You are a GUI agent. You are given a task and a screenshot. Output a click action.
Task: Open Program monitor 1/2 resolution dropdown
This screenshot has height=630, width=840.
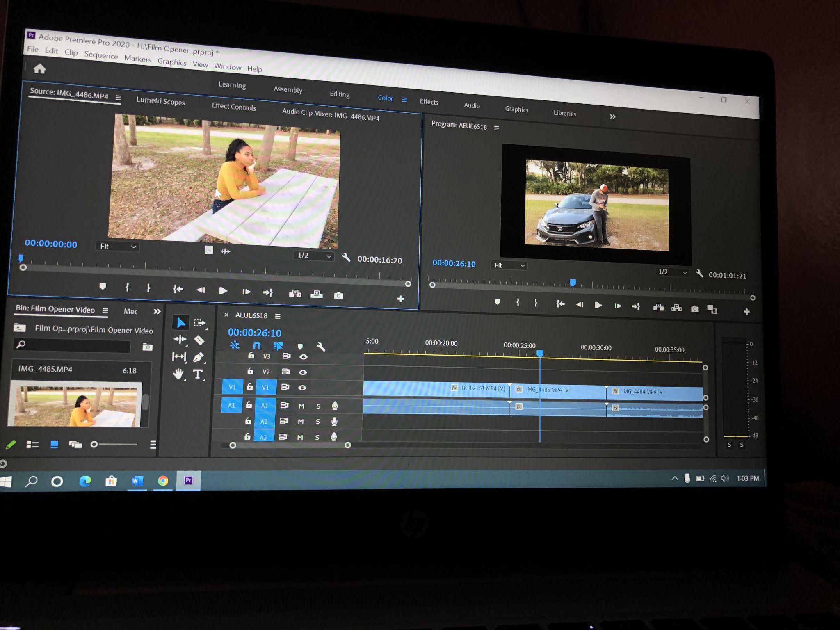pos(672,272)
